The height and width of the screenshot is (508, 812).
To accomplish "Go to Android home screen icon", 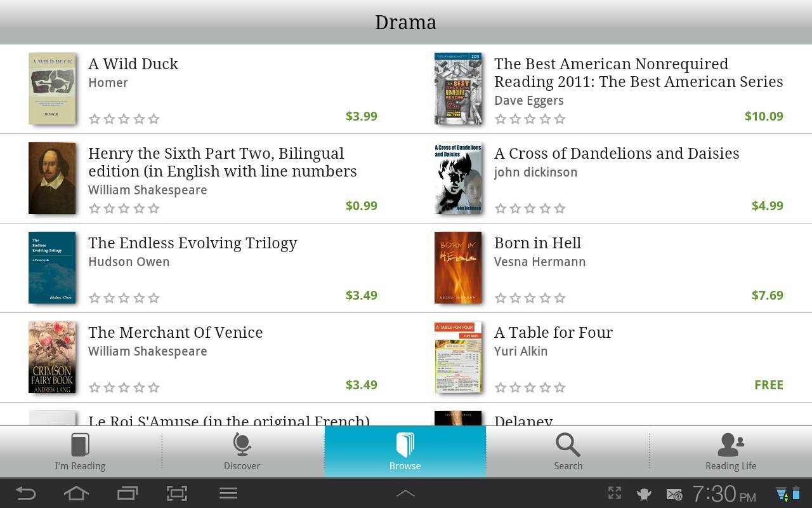I will [x=76, y=493].
